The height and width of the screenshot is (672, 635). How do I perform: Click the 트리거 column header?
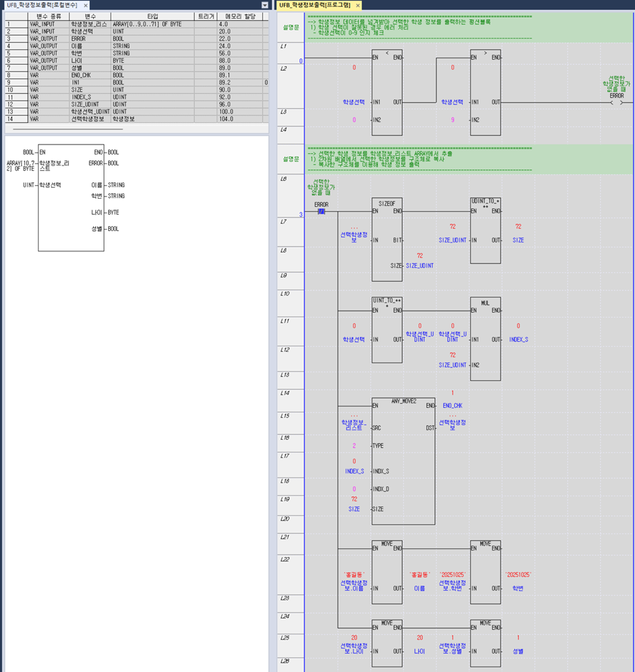(x=206, y=16)
